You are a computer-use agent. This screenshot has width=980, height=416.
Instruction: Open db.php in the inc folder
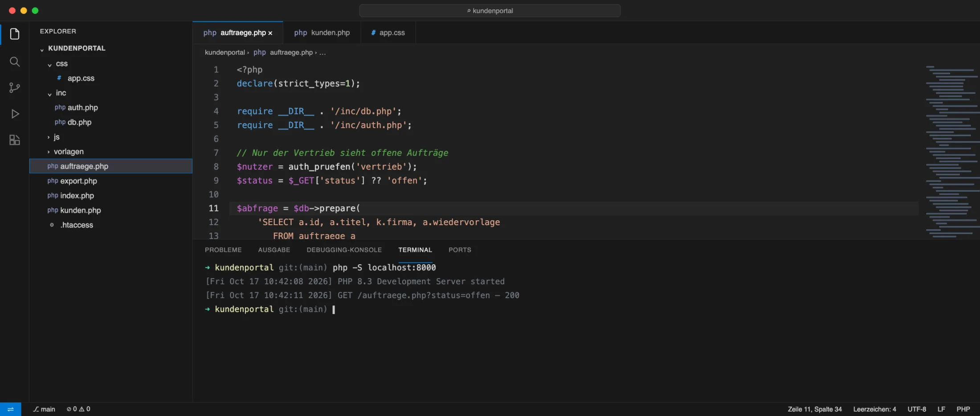(111, 122)
